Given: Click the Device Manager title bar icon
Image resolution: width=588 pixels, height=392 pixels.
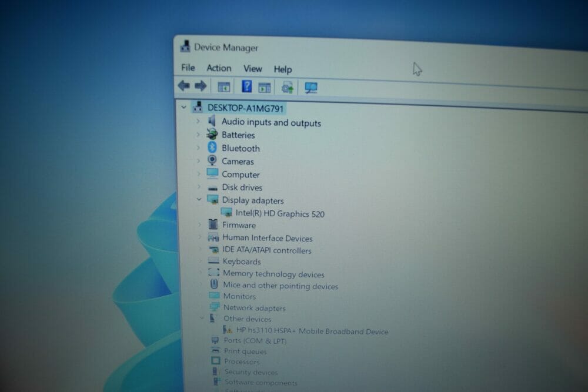Looking at the screenshot, I should click(x=185, y=46).
